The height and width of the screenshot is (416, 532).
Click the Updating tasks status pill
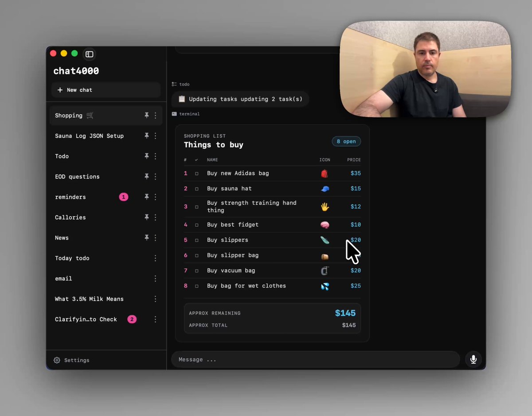(x=240, y=99)
